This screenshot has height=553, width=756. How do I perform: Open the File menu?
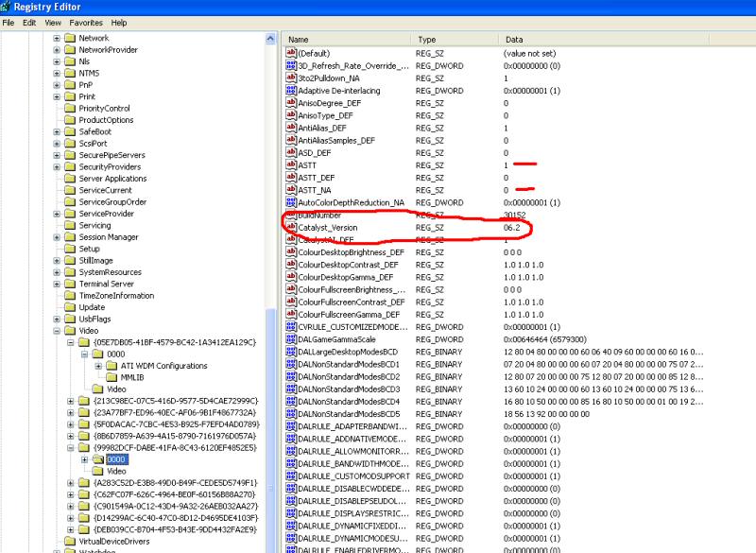click(8, 22)
